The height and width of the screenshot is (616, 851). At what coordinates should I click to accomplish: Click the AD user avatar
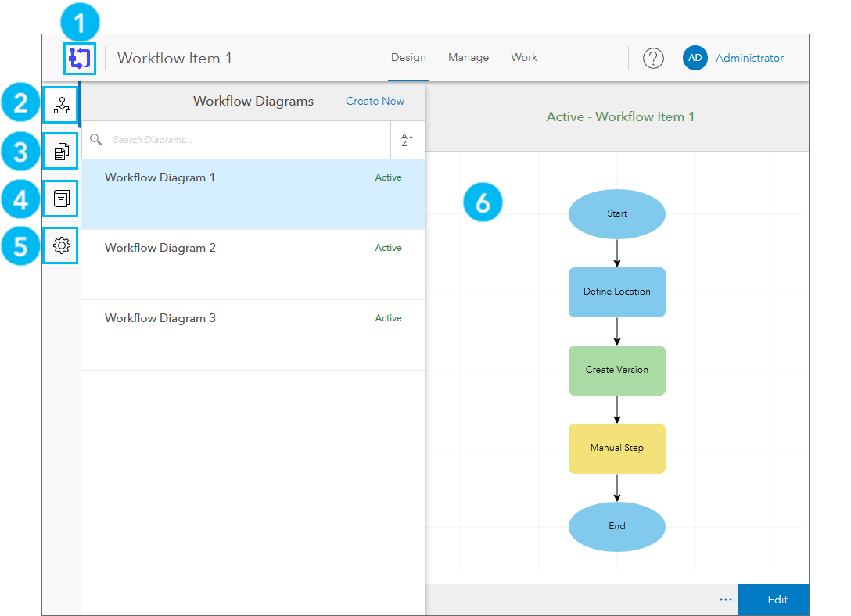click(695, 58)
